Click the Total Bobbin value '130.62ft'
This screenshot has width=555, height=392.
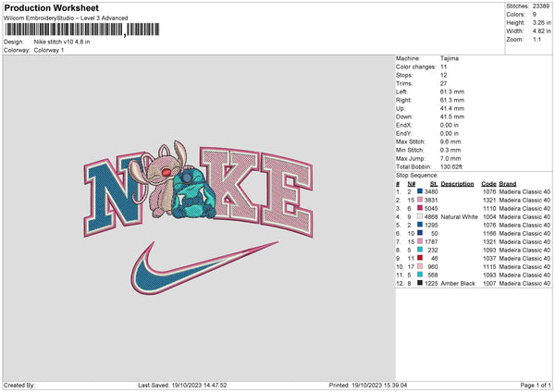tap(451, 166)
